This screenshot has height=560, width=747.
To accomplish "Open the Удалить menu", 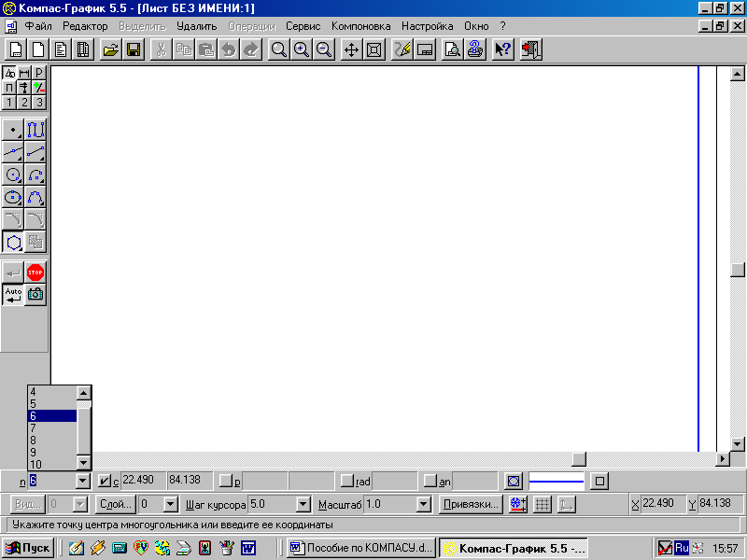I will pyautogui.click(x=196, y=27).
